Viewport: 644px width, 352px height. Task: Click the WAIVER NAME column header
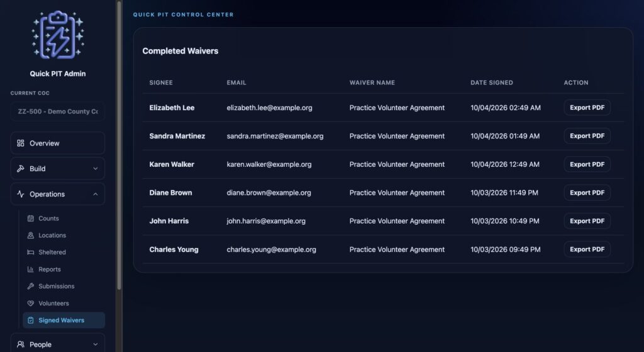pos(372,82)
